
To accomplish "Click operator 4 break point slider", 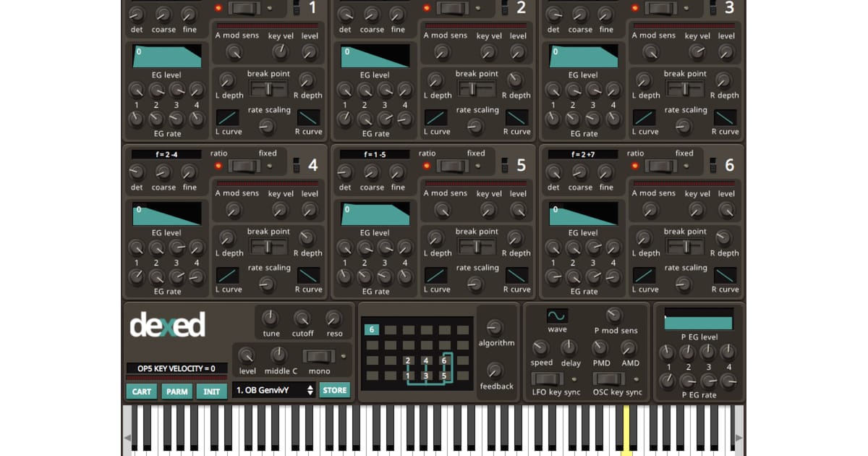I will pos(268,247).
